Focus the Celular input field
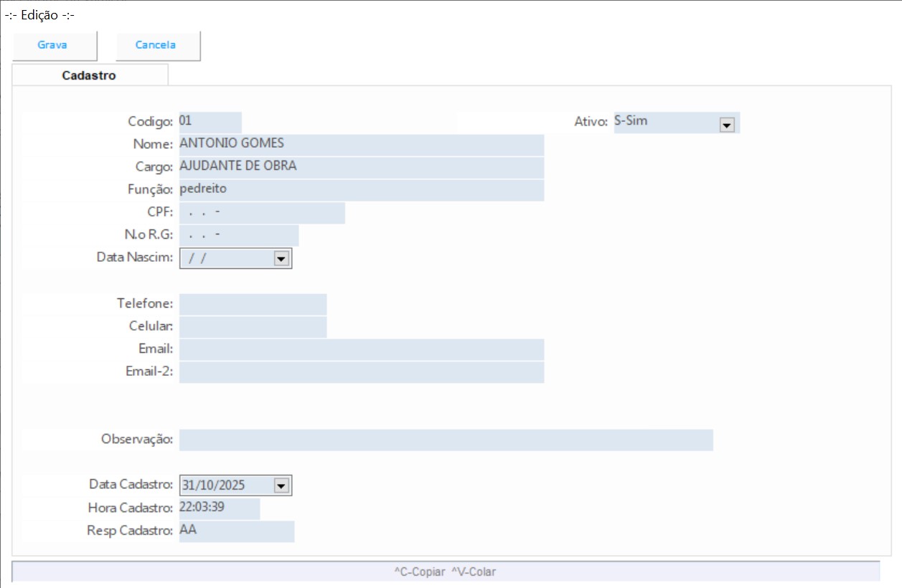 pyautogui.click(x=253, y=327)
